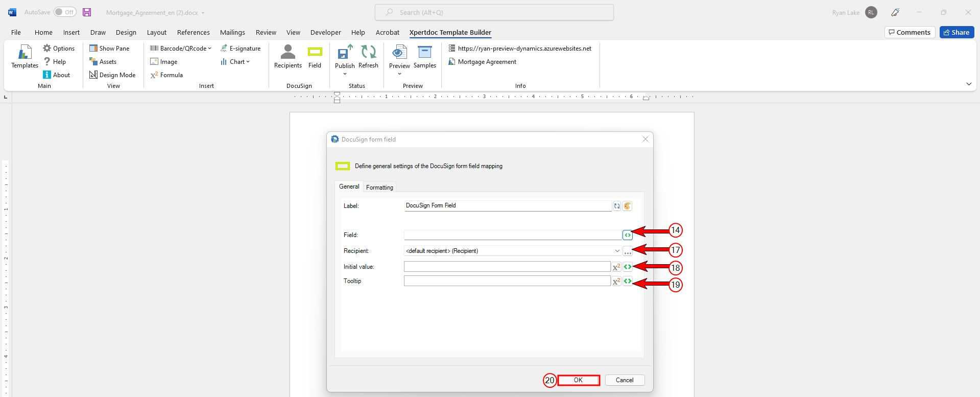Screen dimensions: 980x397
Task: Open the Samples button
Action: tap(425, 57)
